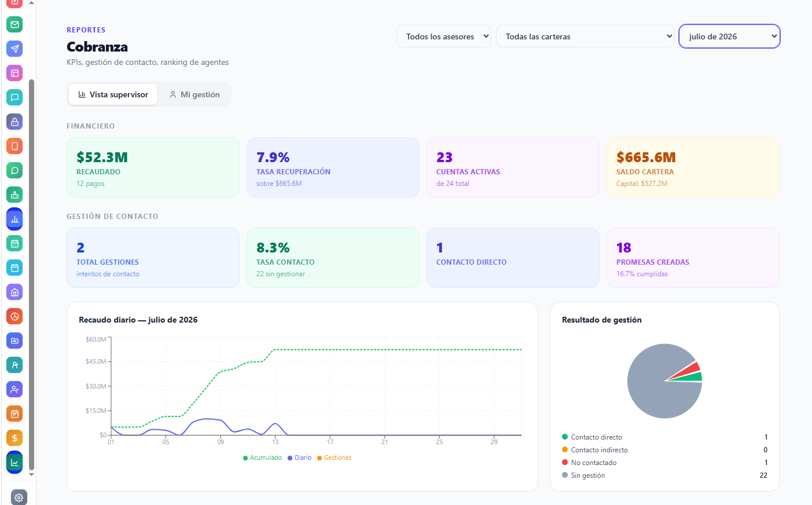The width and height of the screenshot is (812, 505).
Task: Open the green round chat bubble icon
Action: click(14, 170)
